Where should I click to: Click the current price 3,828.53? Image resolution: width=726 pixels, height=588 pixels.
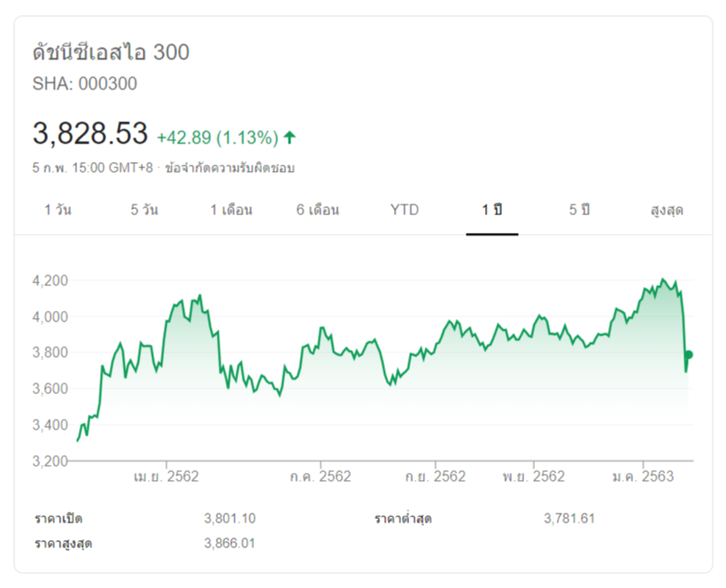coord(90,134)
